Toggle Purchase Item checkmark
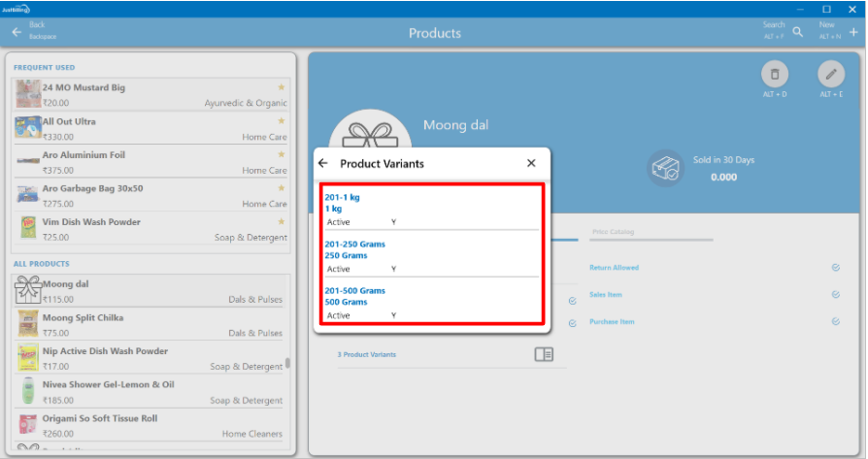 click(835, 322)
